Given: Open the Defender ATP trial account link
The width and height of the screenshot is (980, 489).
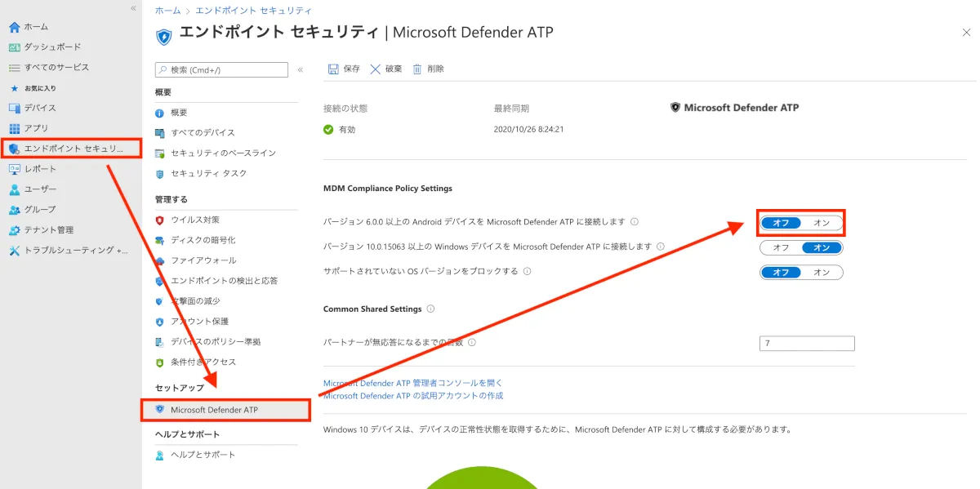Looking at the screenshot, I should point(413,396).
